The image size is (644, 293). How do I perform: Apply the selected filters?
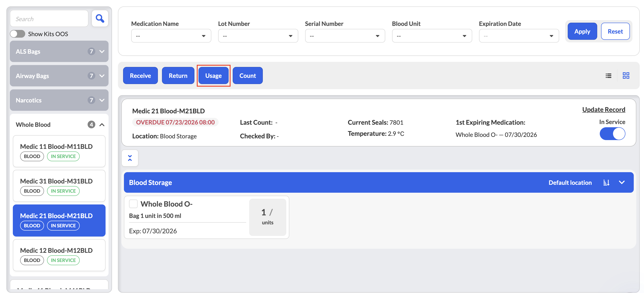[x=582, y=31]
